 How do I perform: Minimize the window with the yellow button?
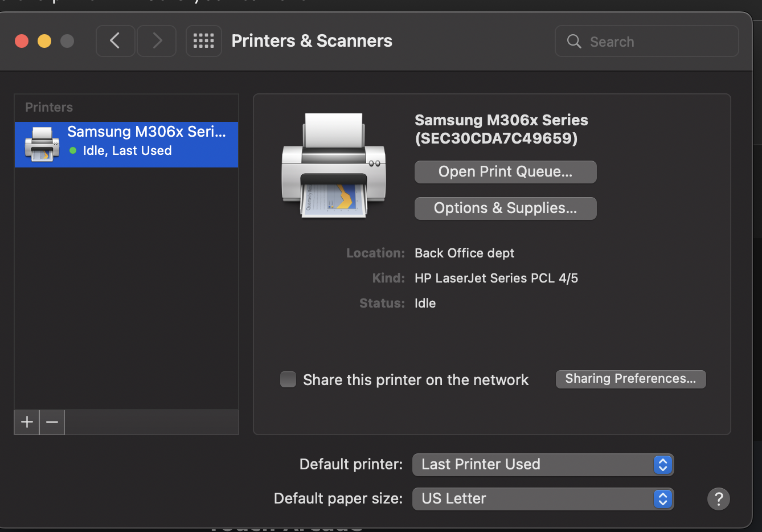(44, 41)
